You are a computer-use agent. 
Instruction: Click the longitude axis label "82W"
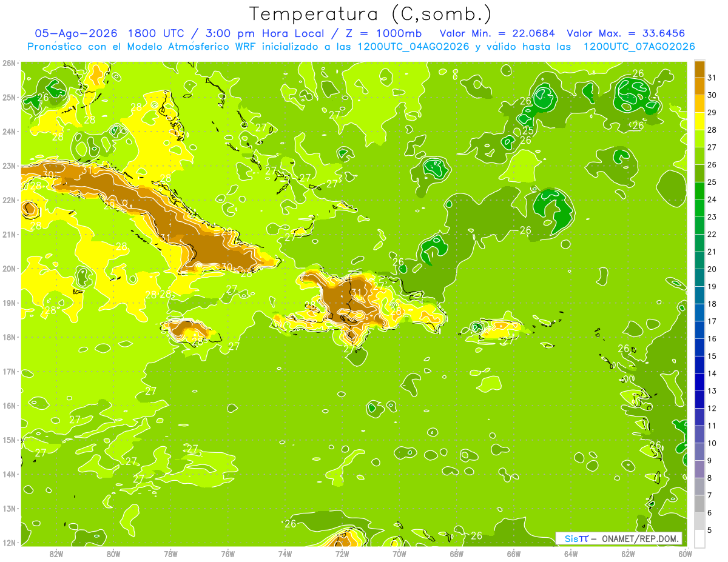pos(56,554)
